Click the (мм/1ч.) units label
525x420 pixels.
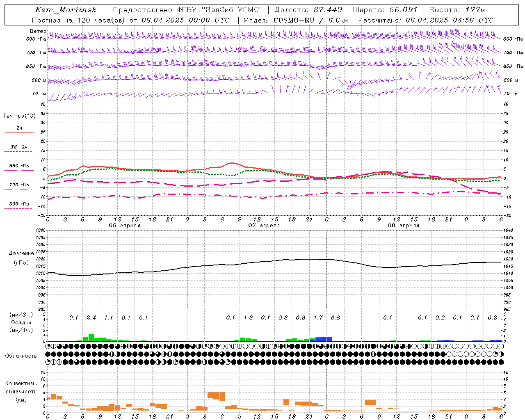coord(21,330)
